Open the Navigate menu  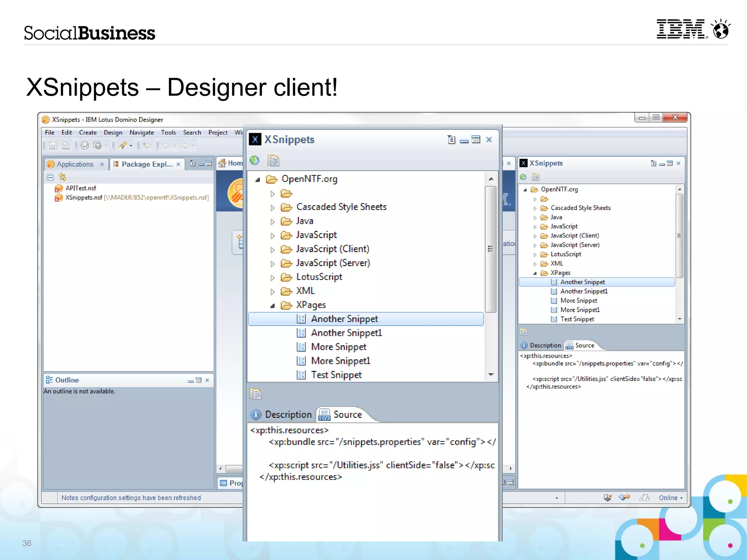(x=142, y=132)
